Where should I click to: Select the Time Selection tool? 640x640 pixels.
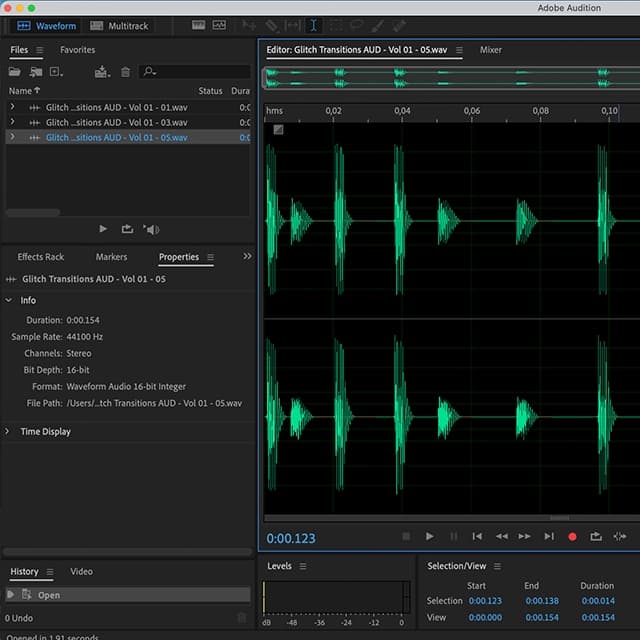click(x=313, y=25)
